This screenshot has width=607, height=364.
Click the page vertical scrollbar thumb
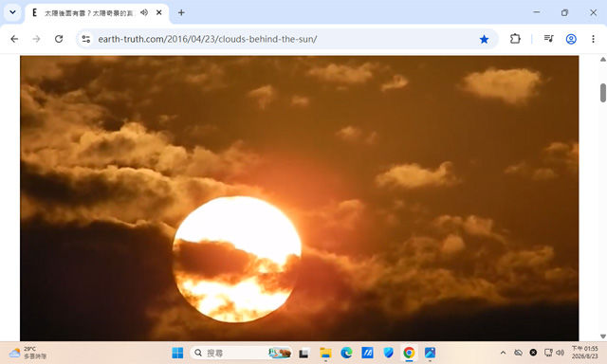[603, 93]
